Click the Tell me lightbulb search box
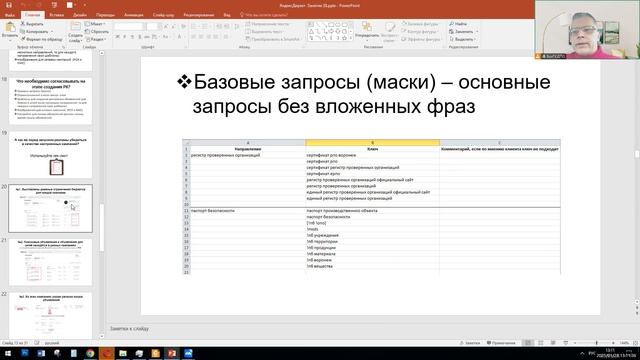 264,15
